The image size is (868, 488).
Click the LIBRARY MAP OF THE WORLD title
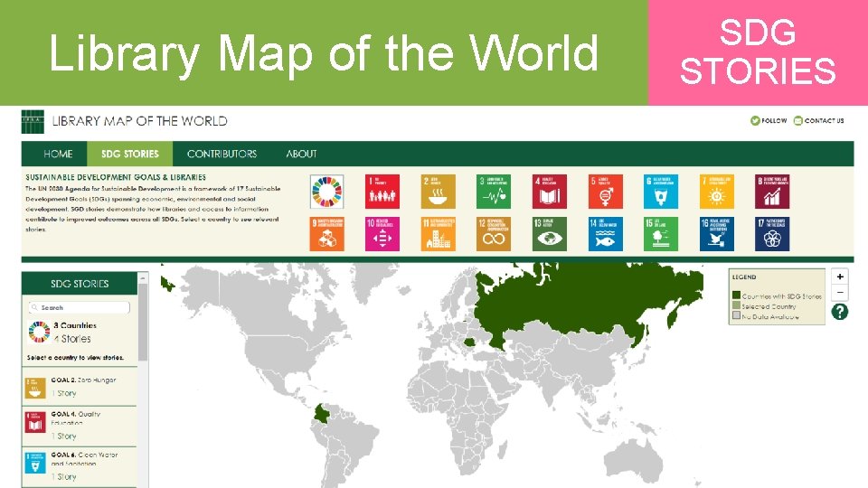coord(139,121)
